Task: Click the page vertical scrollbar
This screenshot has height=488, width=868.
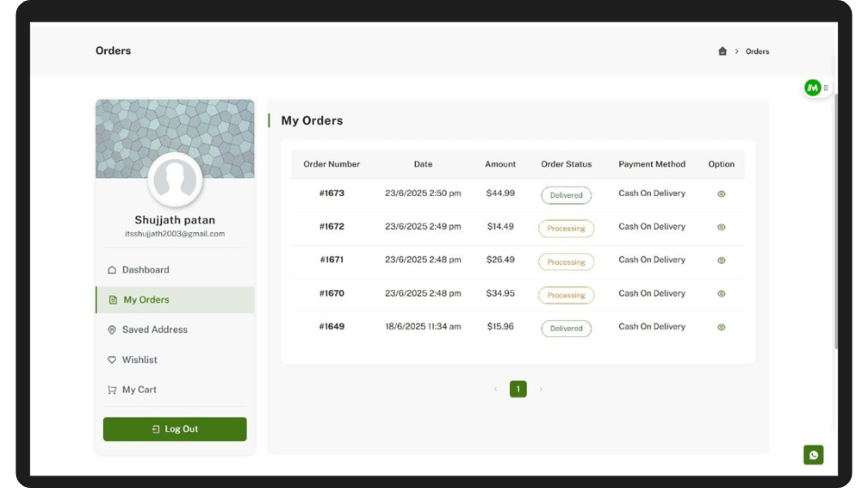Action: click(835, 221)
